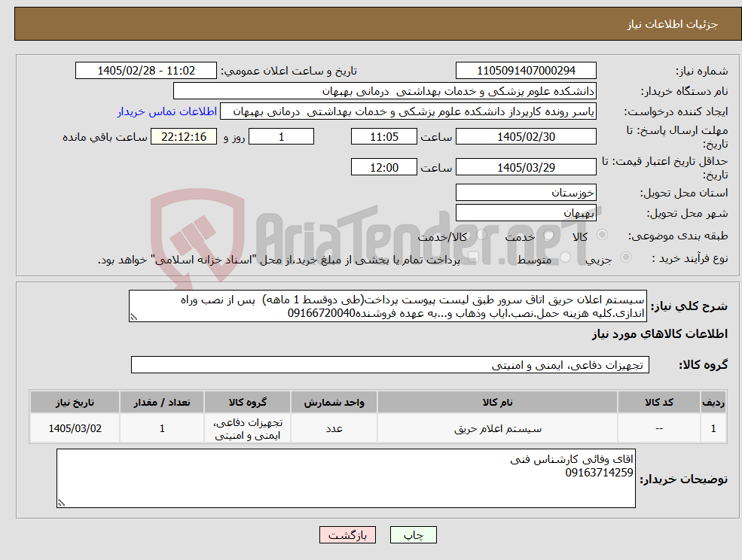Select the خدمت radio button
The width and height of the screenshot is (742, 560).
pyautogui.click(x=548, y=235)
